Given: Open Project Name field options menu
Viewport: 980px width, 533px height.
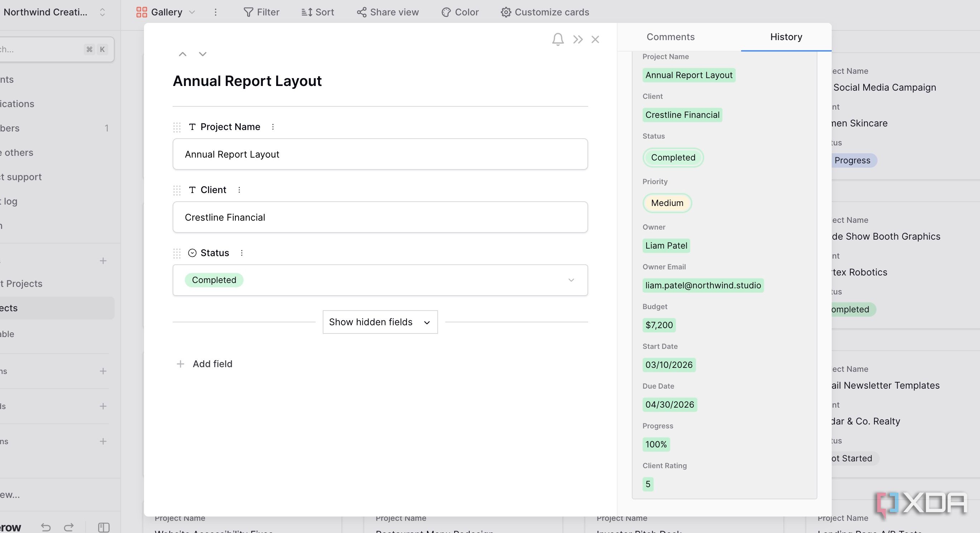Looking at the screenshot, I should (273, 127).
